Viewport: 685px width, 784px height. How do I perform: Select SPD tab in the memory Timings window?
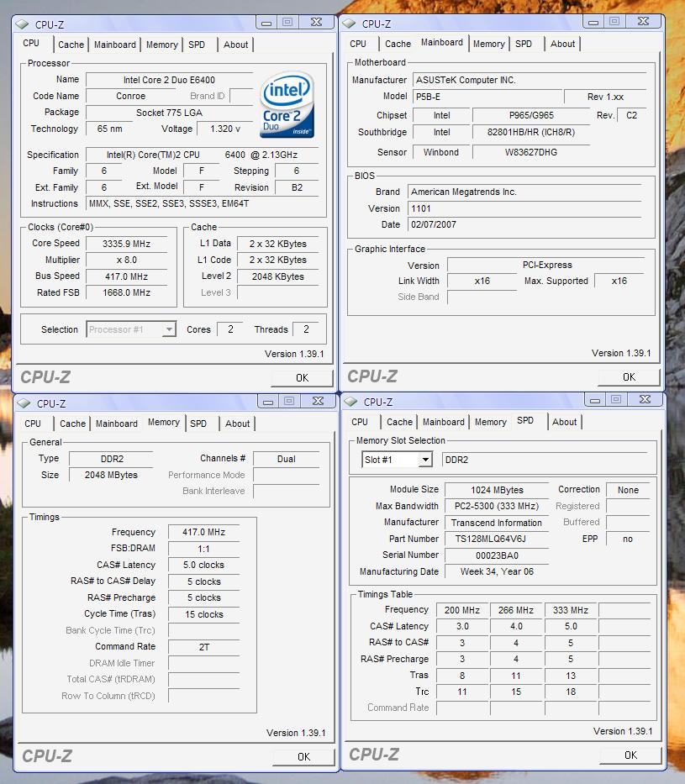[198, 424]
